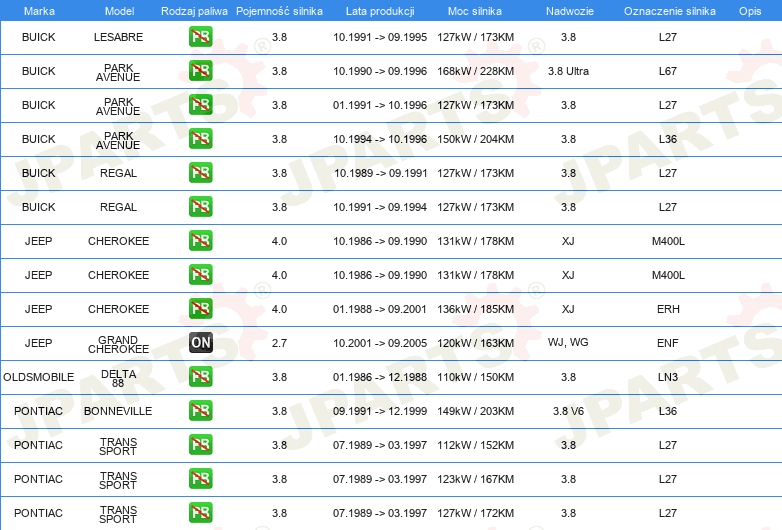Click the Pojemność silnika column header

pos(279,11)
